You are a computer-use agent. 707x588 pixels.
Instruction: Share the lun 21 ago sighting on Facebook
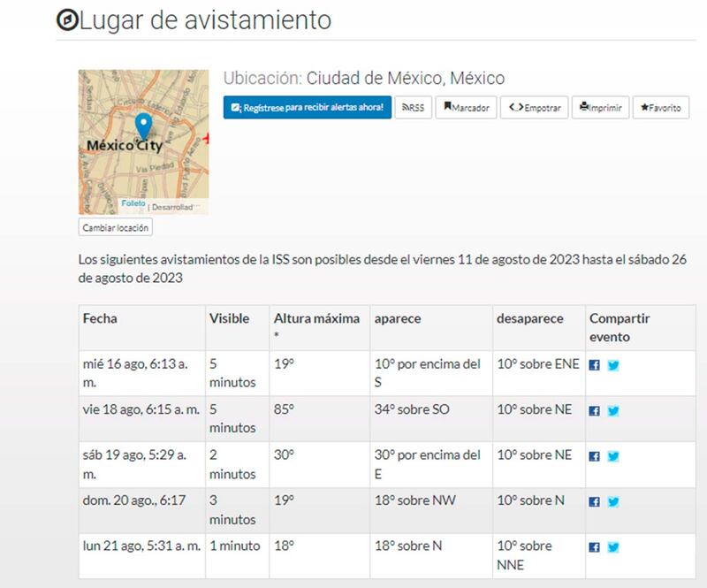tap(594, 547)
